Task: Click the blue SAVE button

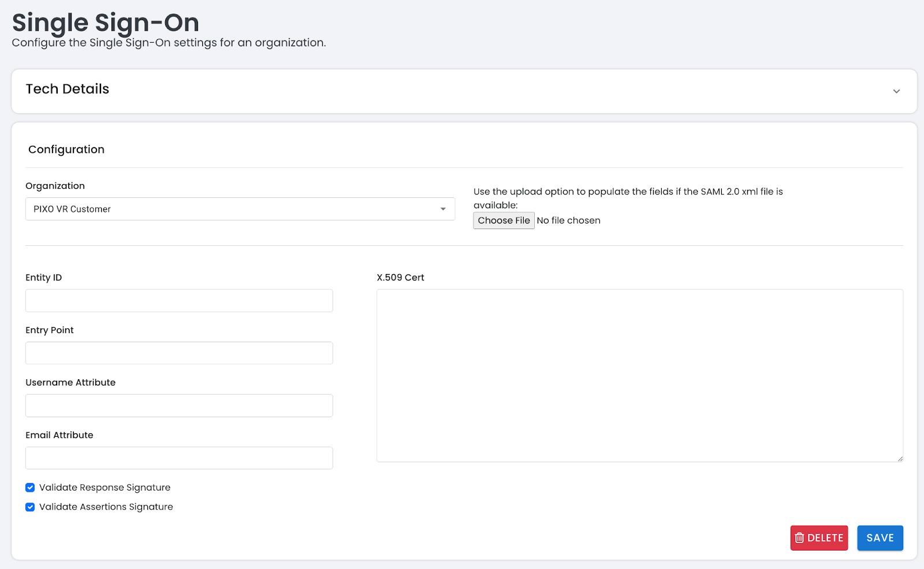Action: tap(880, 538)
